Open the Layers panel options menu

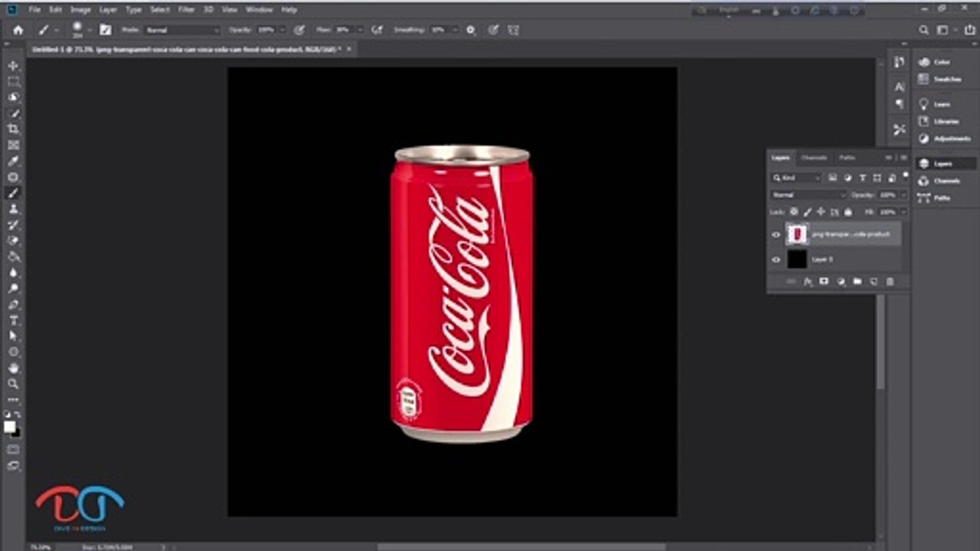[904, 158]
